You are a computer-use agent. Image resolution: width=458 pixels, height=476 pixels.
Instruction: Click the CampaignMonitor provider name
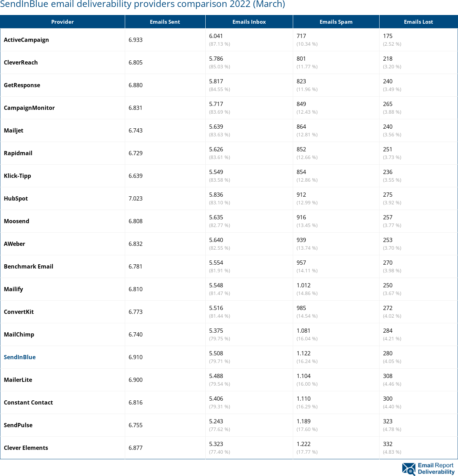[29, 108]
